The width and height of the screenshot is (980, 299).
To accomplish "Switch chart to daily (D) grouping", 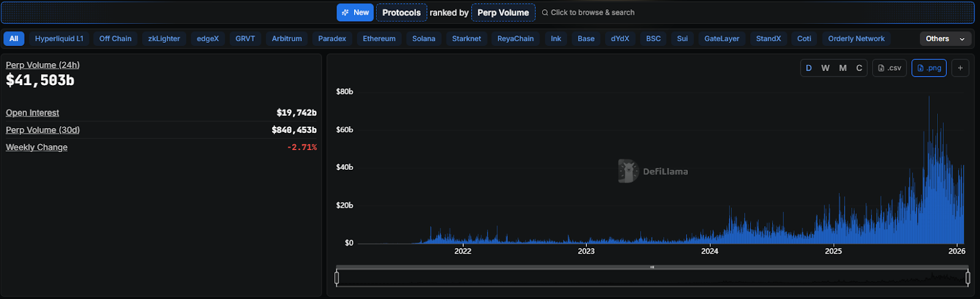I will tap(809, 68).
